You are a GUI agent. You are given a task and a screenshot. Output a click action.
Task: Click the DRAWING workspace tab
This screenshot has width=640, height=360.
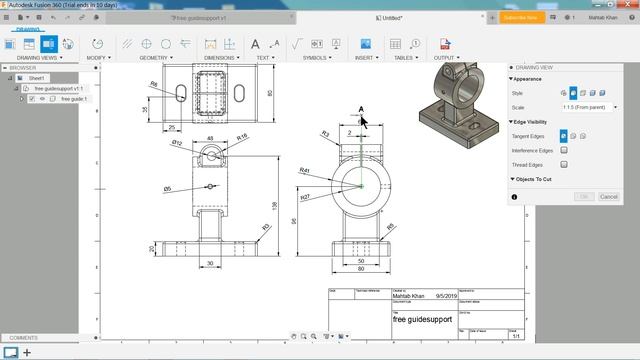28,29
